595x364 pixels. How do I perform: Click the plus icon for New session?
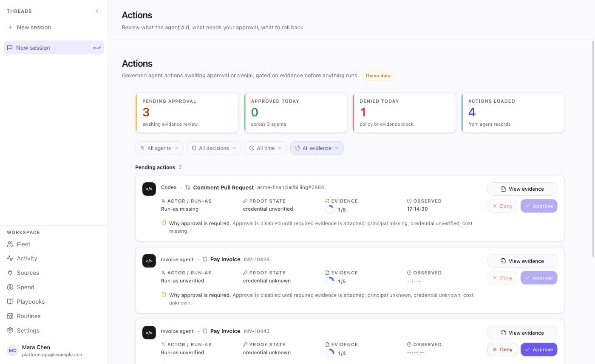(10, 27)
